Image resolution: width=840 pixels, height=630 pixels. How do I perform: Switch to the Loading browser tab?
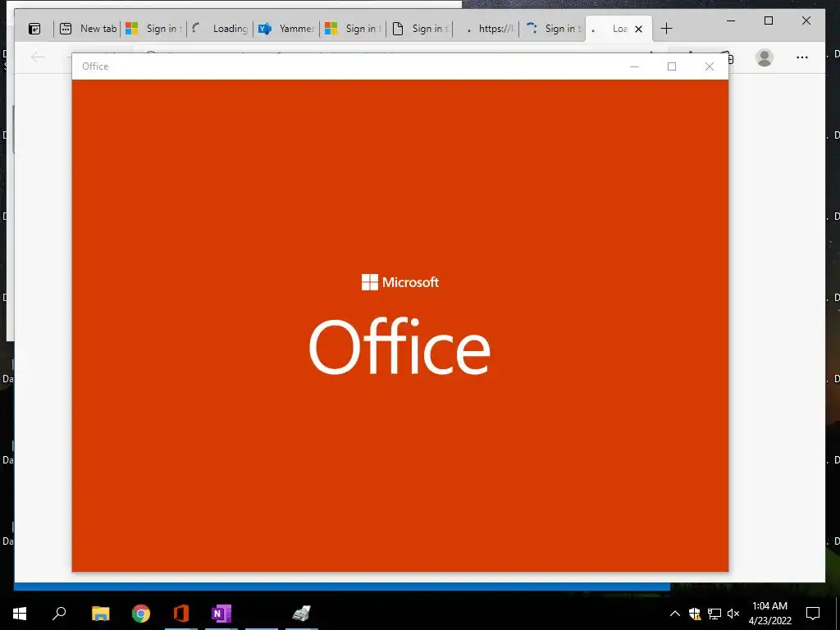click(220, 29)
